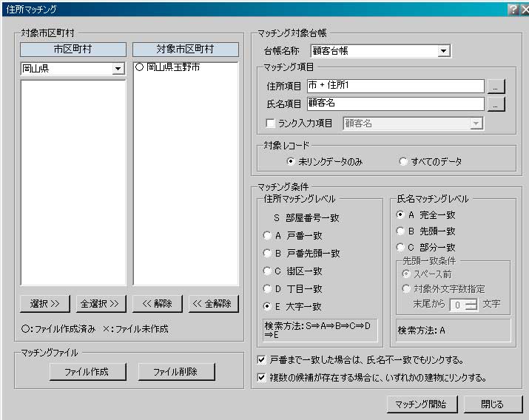
Task: Choose C 街区一致 address matching level
Action: point(268,271)
